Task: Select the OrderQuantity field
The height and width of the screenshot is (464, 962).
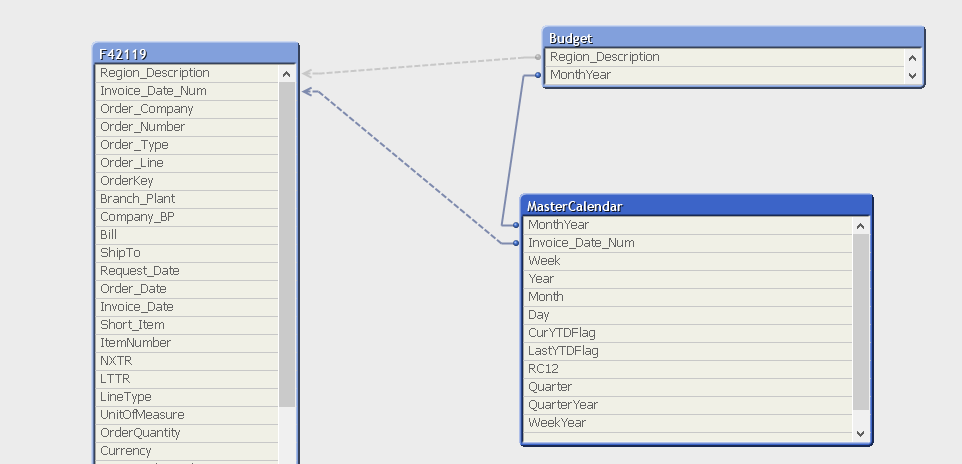Action: point(187,433)
